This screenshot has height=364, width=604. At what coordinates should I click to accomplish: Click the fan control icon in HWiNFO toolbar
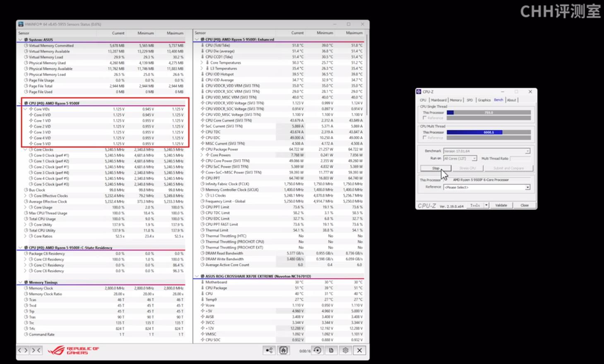(283, 350)
